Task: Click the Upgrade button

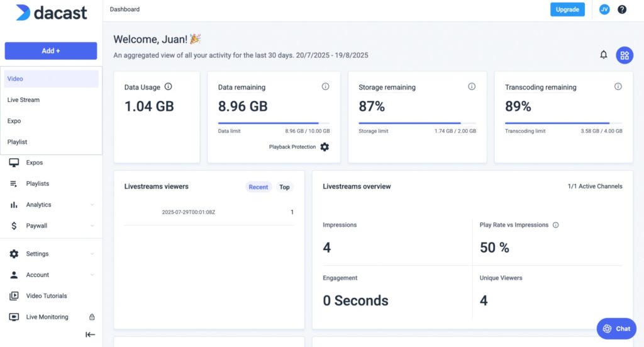Action: [x=567, y=9]
